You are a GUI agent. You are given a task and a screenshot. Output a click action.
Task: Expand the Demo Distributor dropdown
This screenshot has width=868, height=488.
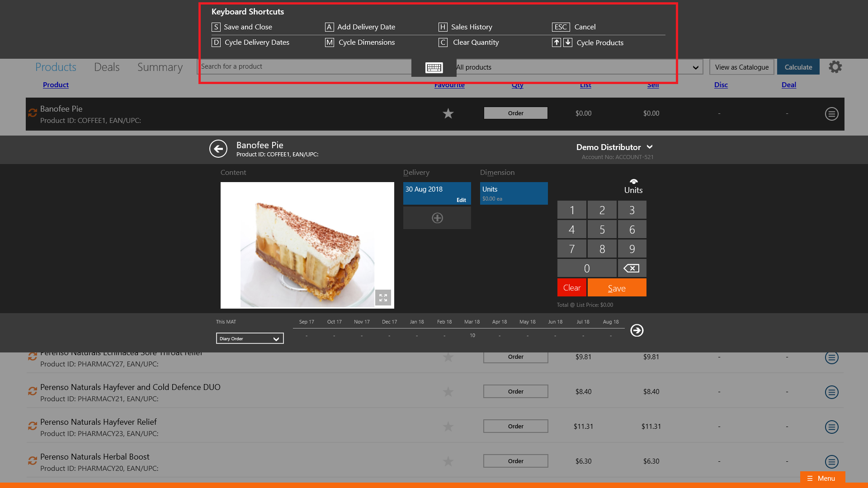tap(650, 147)
